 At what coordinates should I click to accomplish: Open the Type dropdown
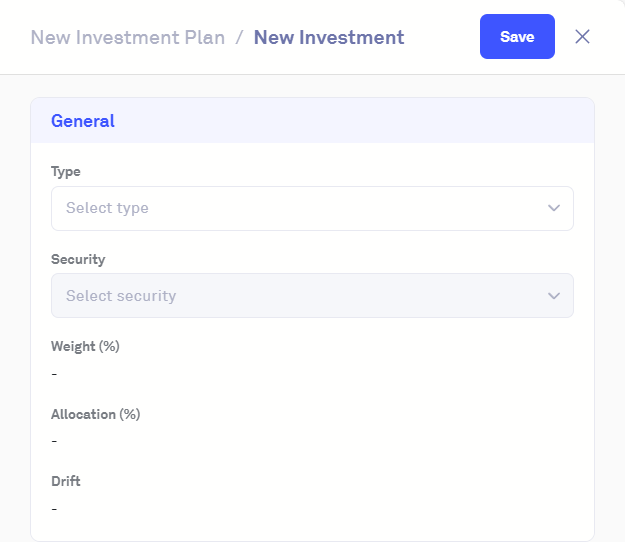click(312, 208)
